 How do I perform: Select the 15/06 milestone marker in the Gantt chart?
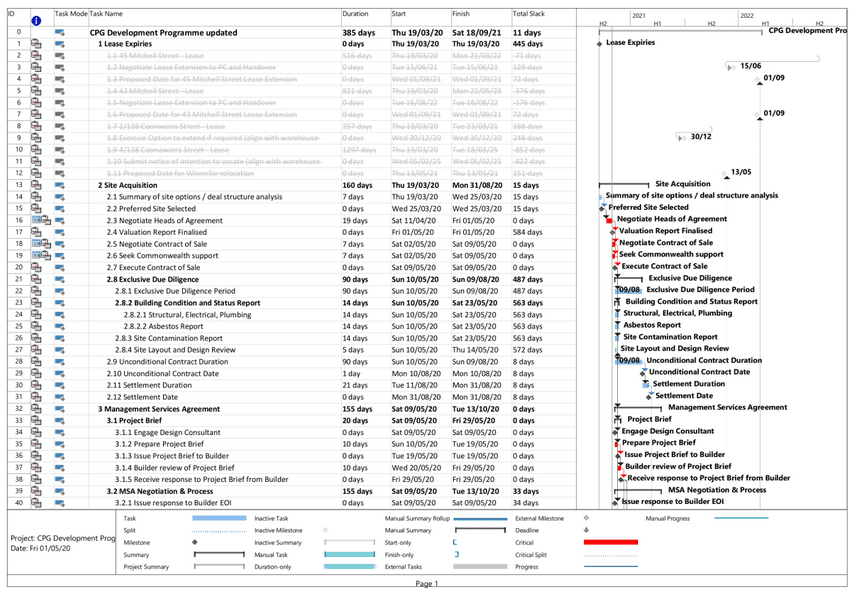[731, 67]
